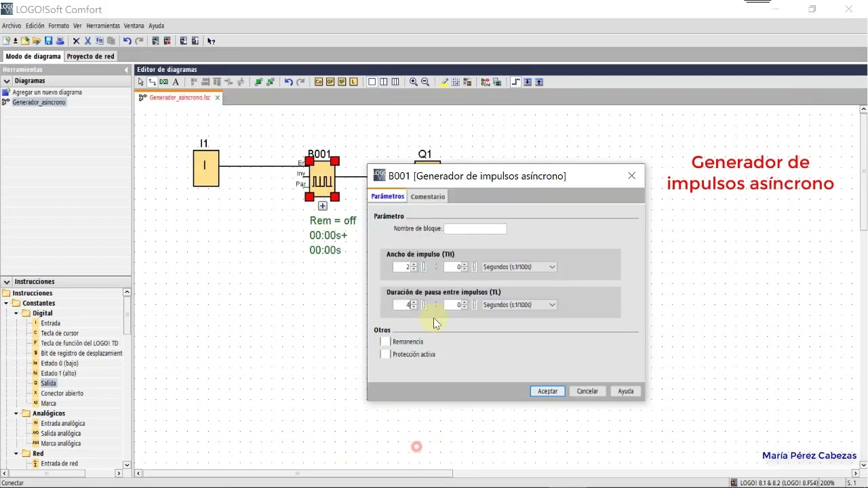868x488 pixels.
Task: Open the Archivo menu
Action: click(12, 26)
